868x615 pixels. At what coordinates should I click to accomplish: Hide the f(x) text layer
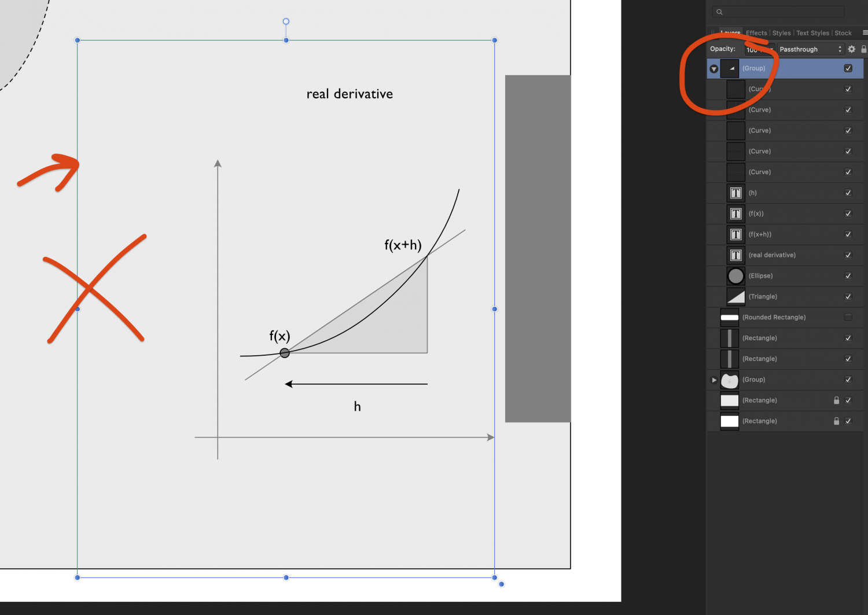point(848,214)
